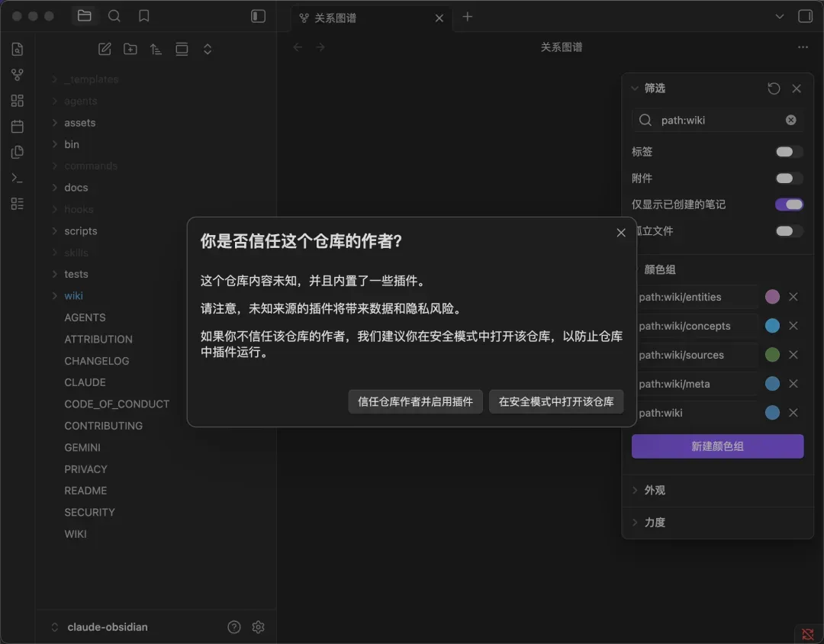Open the bookmarks icon

(x=143, y=16)
